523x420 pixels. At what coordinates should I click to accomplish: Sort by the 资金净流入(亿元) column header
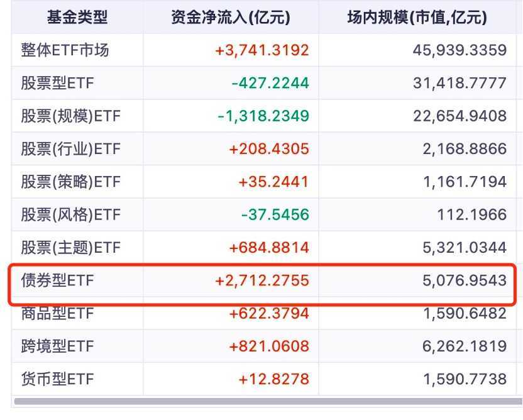230,18
